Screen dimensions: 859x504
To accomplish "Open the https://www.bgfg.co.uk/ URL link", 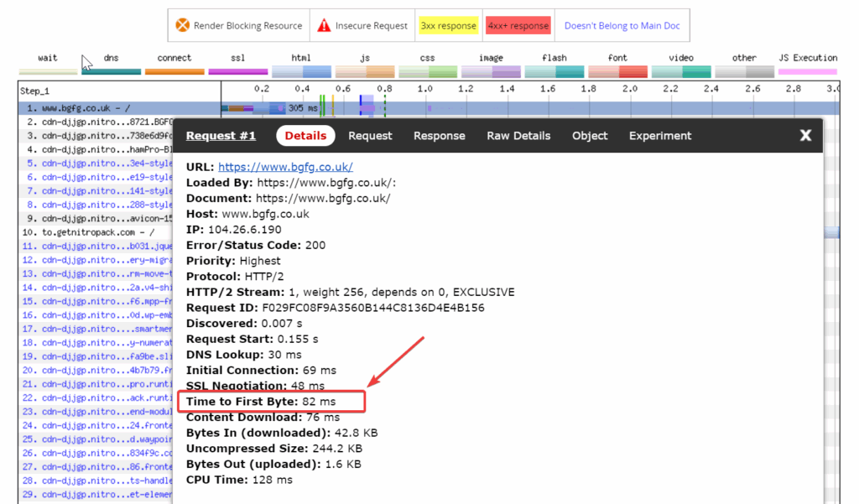I will pos(285,167).
